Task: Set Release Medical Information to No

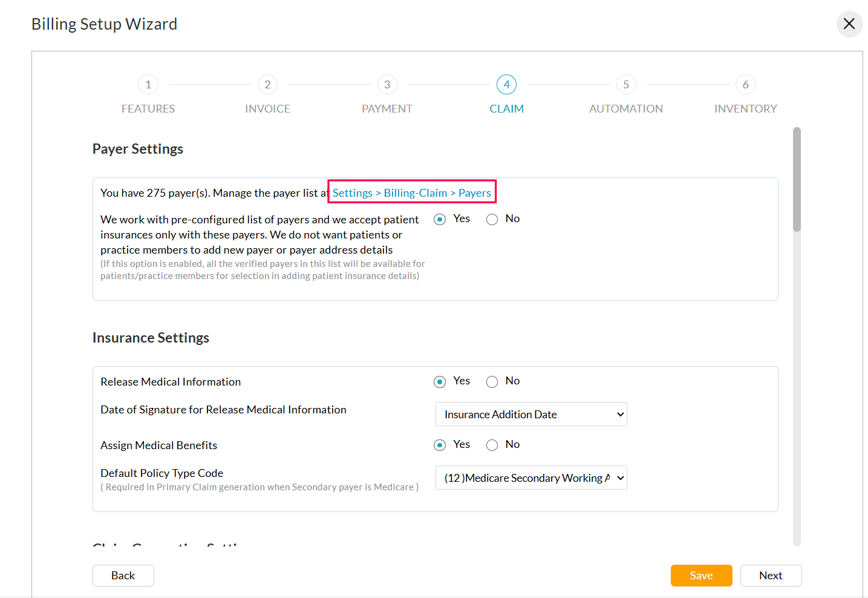Action: coord(492,381)
